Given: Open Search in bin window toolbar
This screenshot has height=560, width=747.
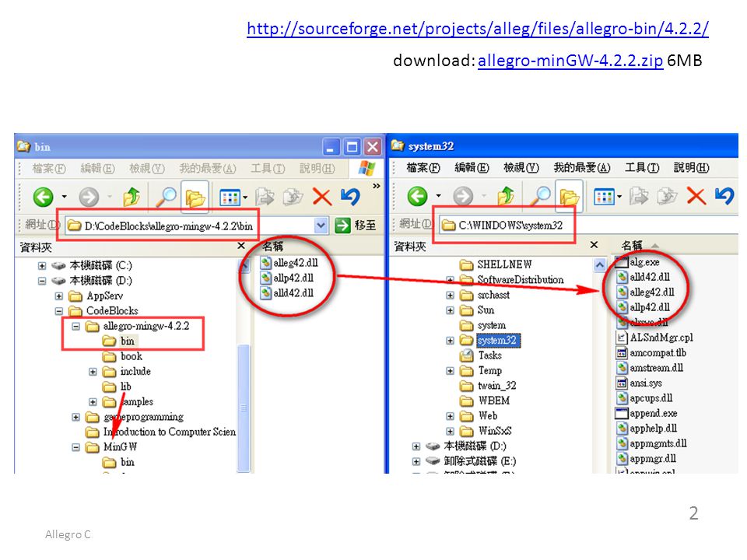Looking at the screenshot, I should (166, 197).
